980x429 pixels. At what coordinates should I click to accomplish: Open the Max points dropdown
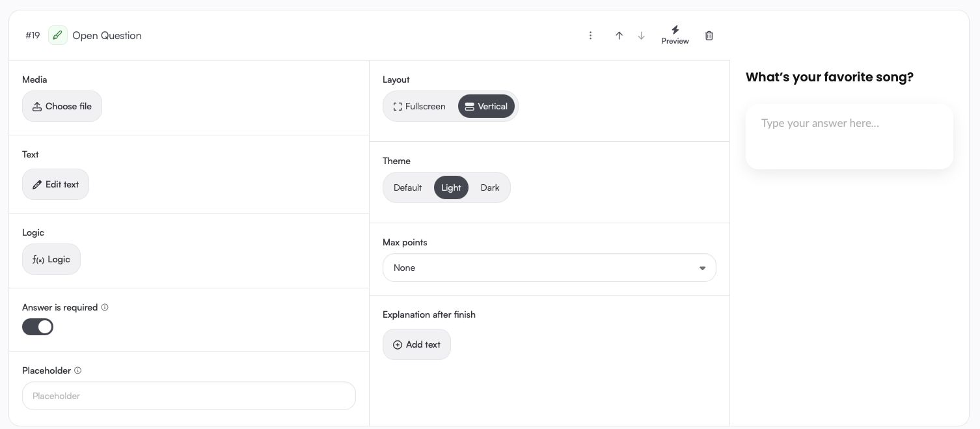pyautogui.click(x=549, y=268)
